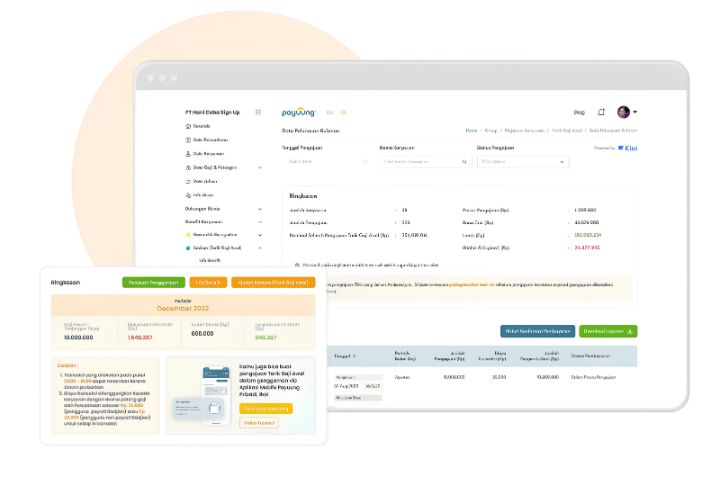Click the middle orange button in Ringkasan card

coord(208,282)
